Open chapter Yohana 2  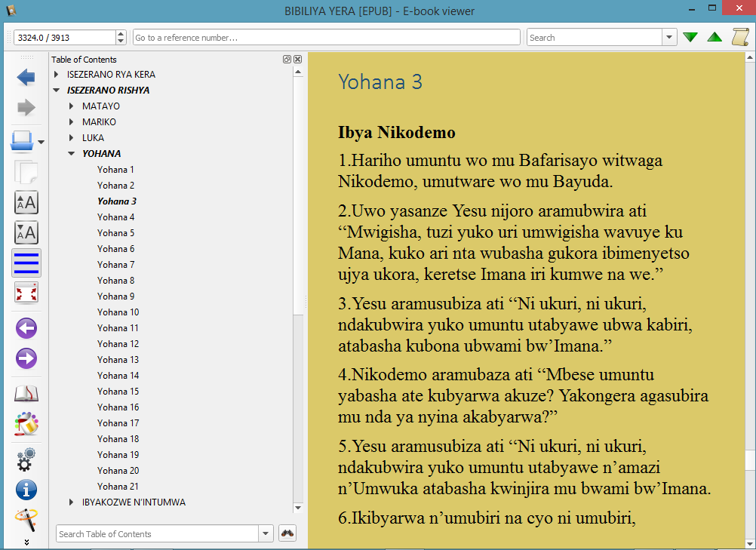click(x=115, y=186)
